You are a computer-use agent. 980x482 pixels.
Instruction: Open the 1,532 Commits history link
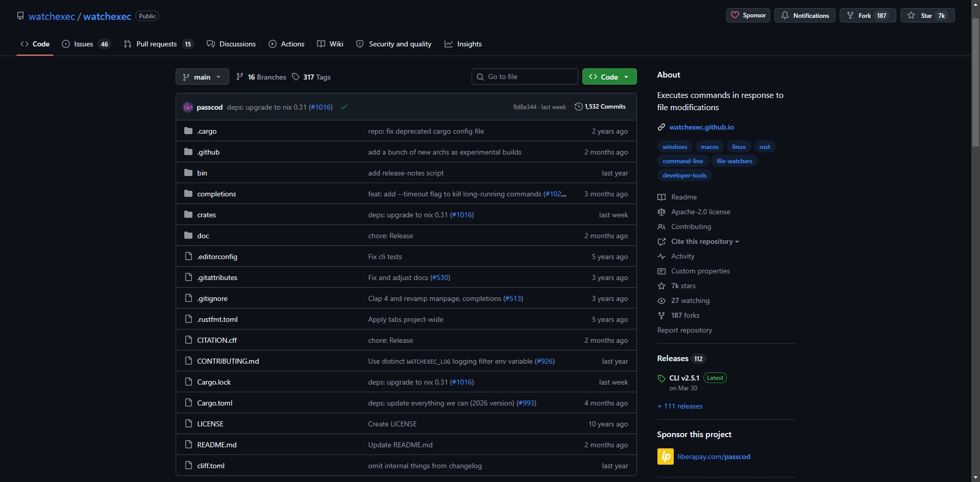(x=600, y=107)
